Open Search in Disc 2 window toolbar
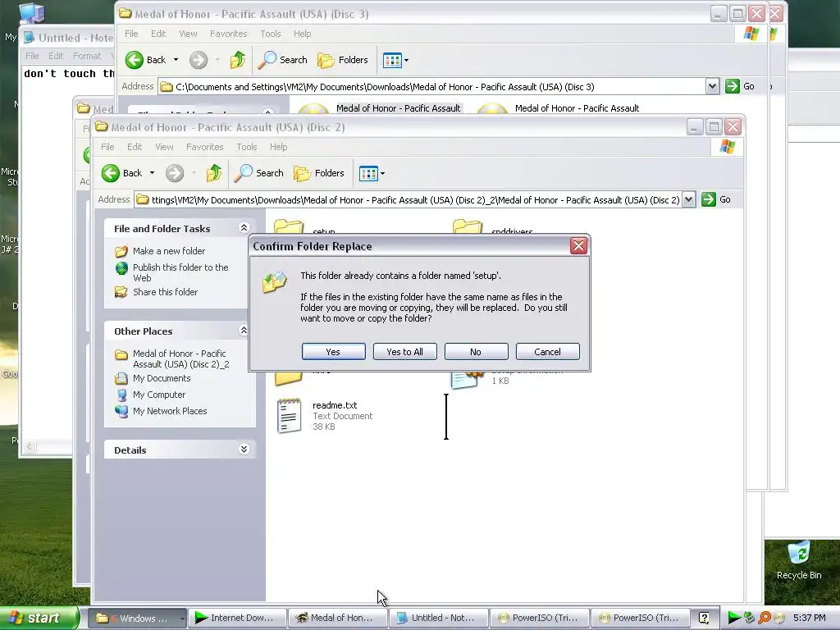This screenshot has height=630, width=840. coord(259,173)
